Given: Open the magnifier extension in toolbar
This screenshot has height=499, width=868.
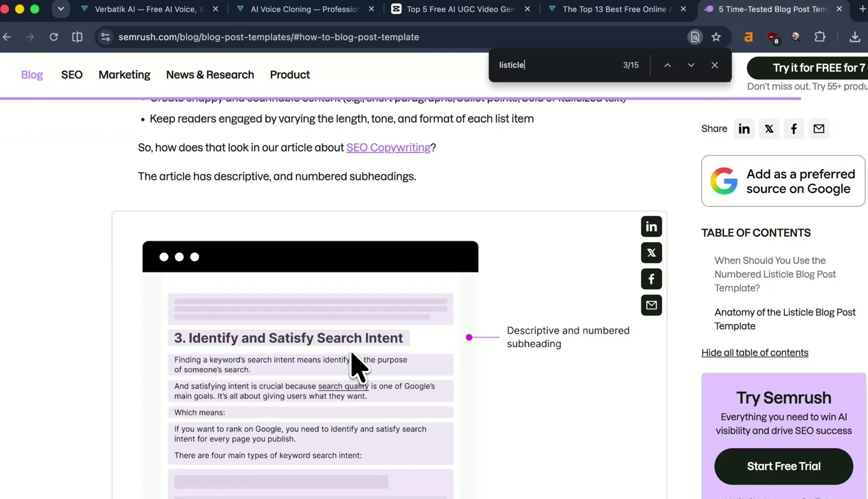Looking at the screenshot, I should (x=796, y=37).
